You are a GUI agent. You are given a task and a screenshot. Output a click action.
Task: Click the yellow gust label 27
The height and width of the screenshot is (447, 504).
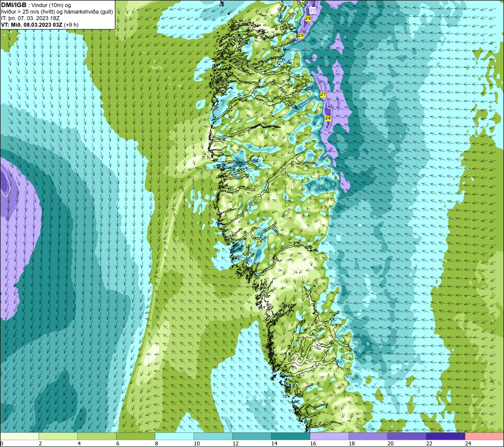click(x=323, y=94)
